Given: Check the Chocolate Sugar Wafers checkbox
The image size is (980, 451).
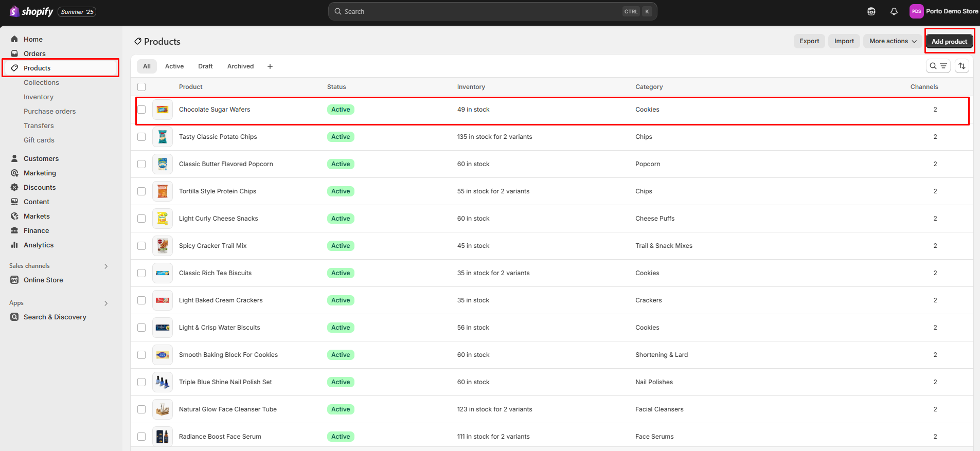Looking at the screenshot, I should coord(141,110).
